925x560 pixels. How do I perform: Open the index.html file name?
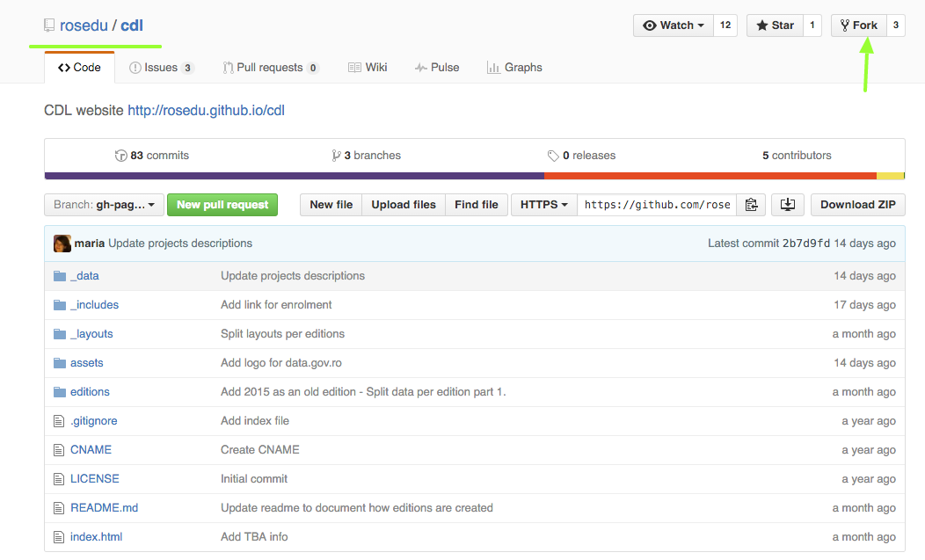pyautogui.click(x=96, y=537)
